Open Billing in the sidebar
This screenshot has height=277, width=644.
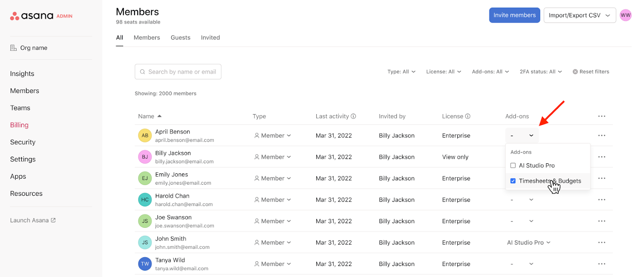pyautogui.click(x=19, y=125)
